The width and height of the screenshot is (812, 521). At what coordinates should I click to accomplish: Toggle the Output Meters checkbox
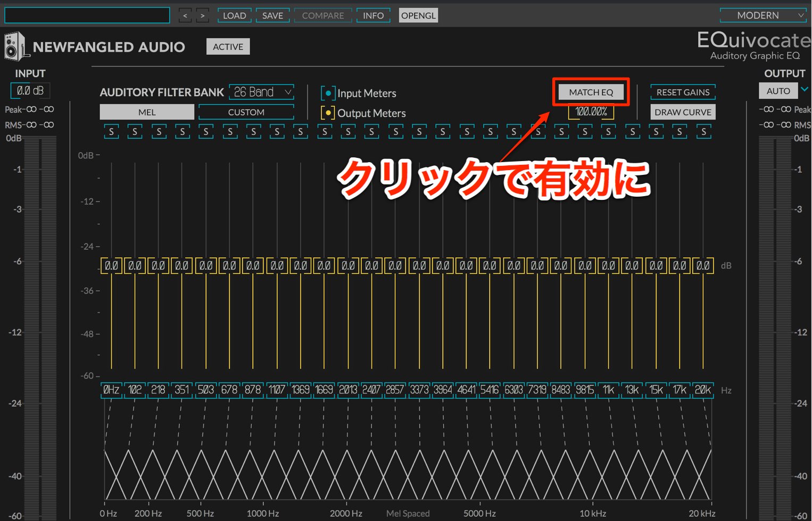point(328,113)
